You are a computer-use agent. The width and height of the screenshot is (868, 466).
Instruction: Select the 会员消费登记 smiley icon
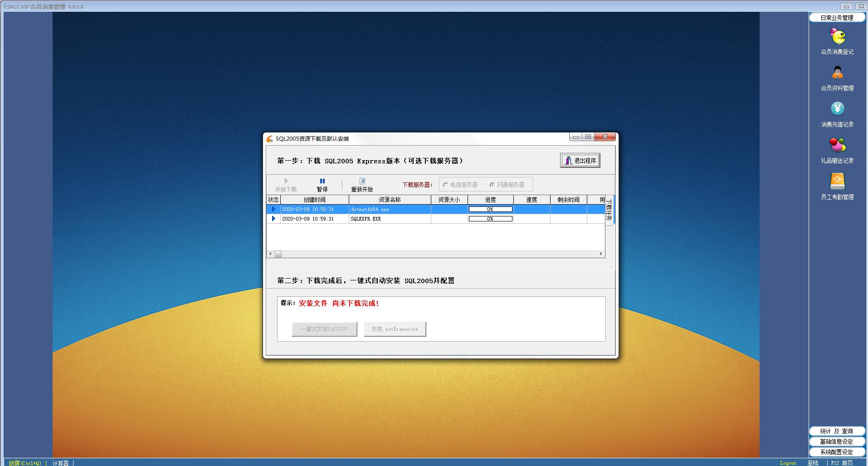(837, 35)
